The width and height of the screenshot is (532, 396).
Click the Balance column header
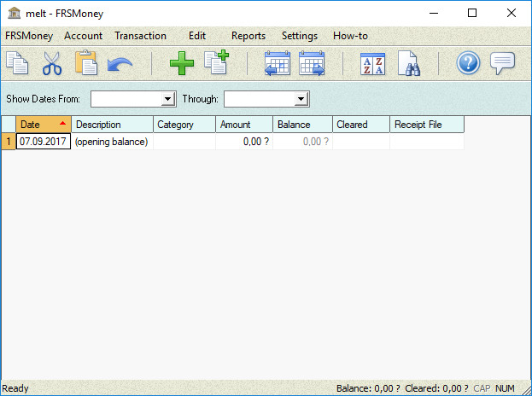[x=302, y=125]
